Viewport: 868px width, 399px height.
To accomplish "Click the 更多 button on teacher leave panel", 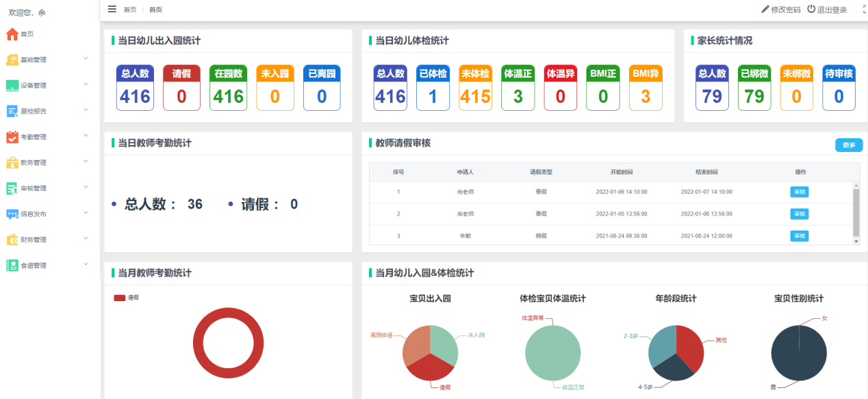I will (849, 145).
